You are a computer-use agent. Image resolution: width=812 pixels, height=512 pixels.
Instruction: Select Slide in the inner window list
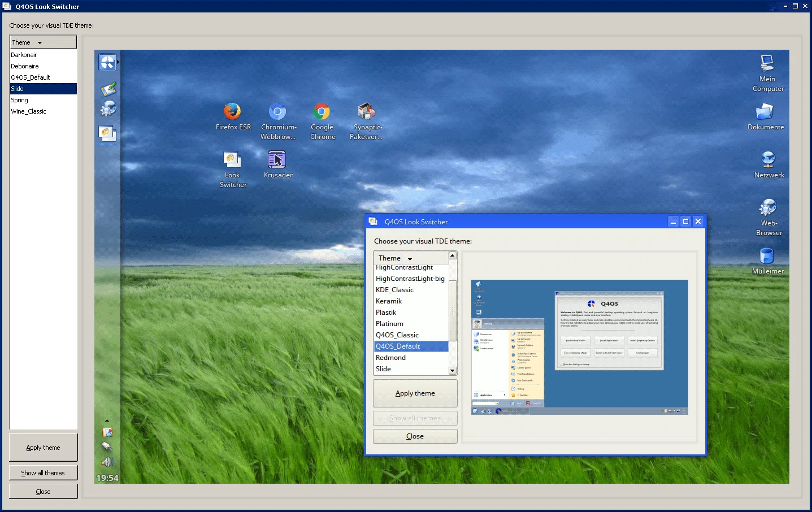[x=411, y=369]
